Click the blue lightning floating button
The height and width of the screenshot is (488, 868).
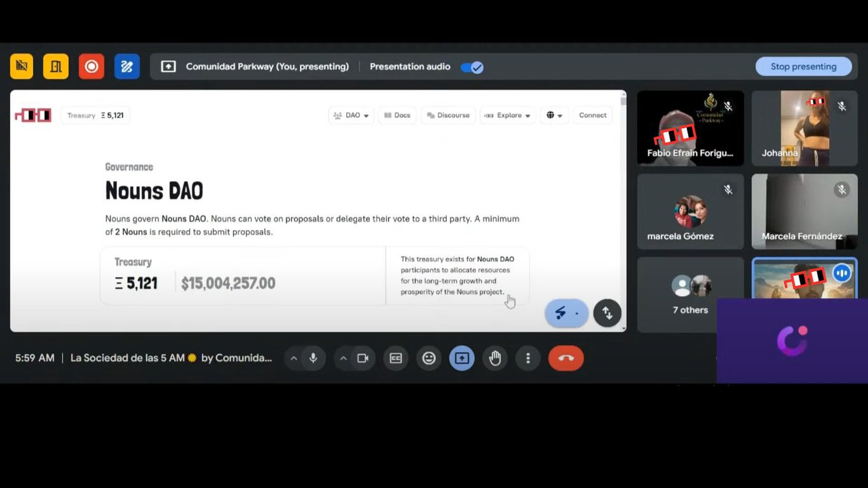(x=566, y=313)
